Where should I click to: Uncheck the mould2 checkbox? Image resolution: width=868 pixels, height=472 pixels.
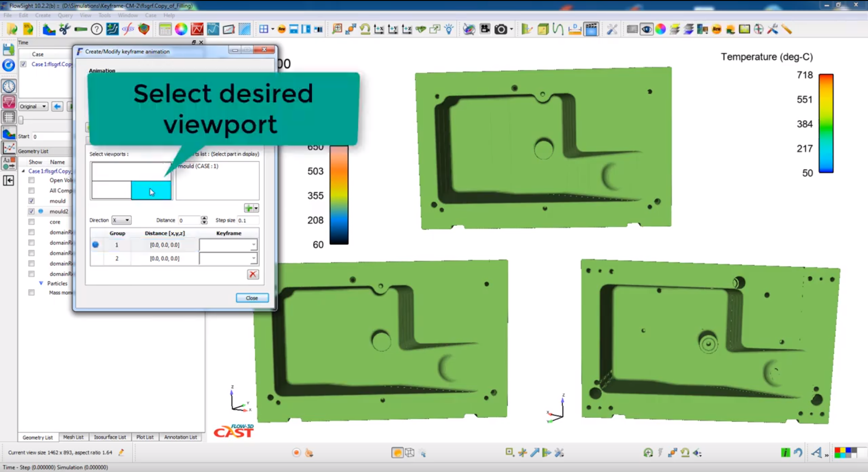pos(31,211)
